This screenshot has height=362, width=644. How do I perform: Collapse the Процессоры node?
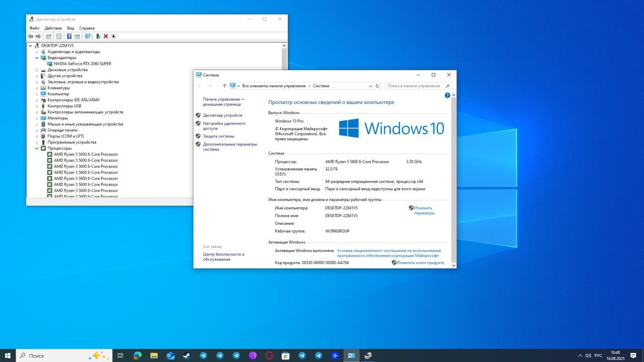[37, 148]
